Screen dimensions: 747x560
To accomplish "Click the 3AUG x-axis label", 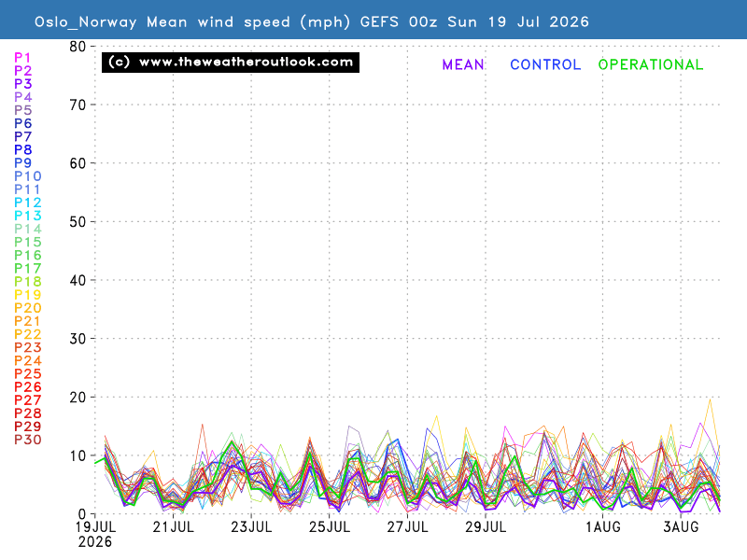I will coord(682,527).
